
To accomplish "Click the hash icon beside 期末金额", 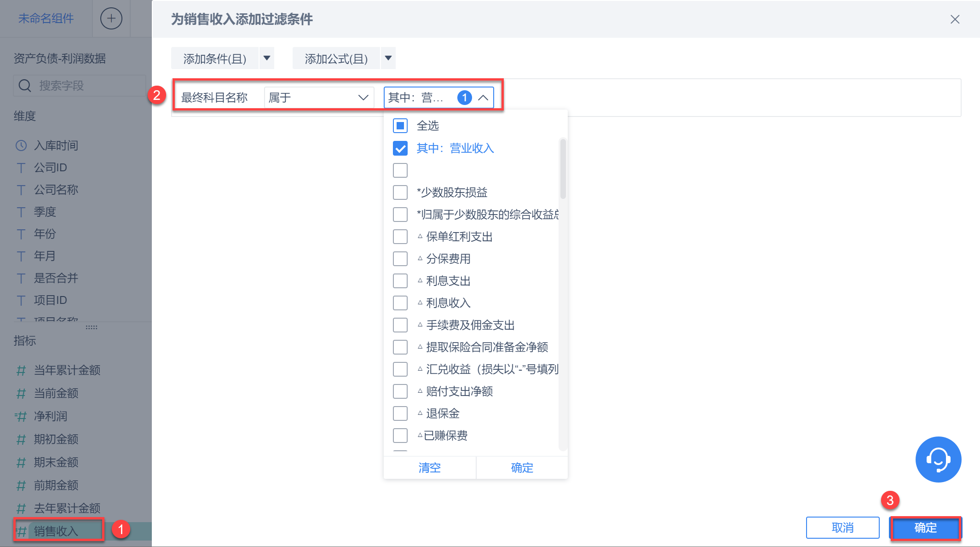I will (x=21, y=462).
